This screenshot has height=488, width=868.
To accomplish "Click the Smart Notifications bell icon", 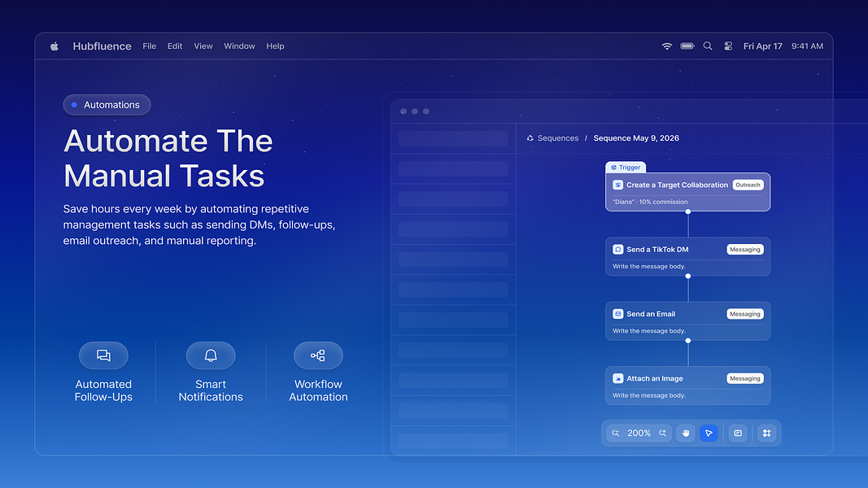I will coord(211,355).
